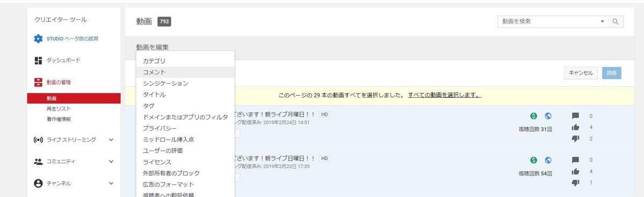Select タグ menu entry
The width and height of the screenshot is (644, 197).
pyautogui.click(x=185, y=106)
